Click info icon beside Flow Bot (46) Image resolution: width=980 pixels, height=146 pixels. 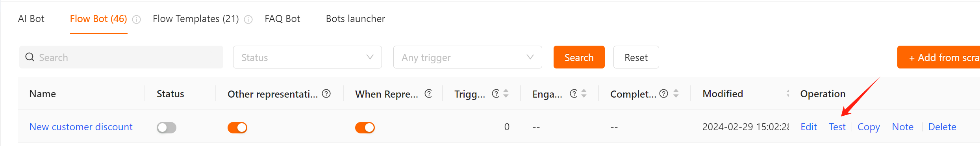[x=137, y=20]
